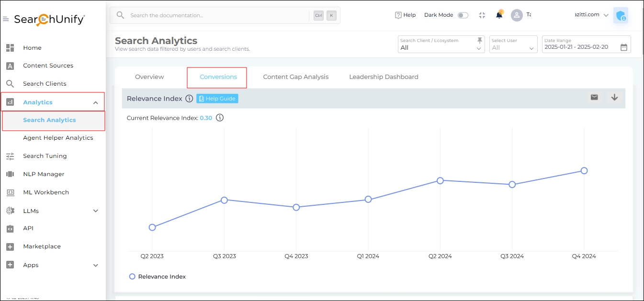This screenshot has height=301, width=644.
Task: Download the Relevance Index report
Action: coord(614,98)
